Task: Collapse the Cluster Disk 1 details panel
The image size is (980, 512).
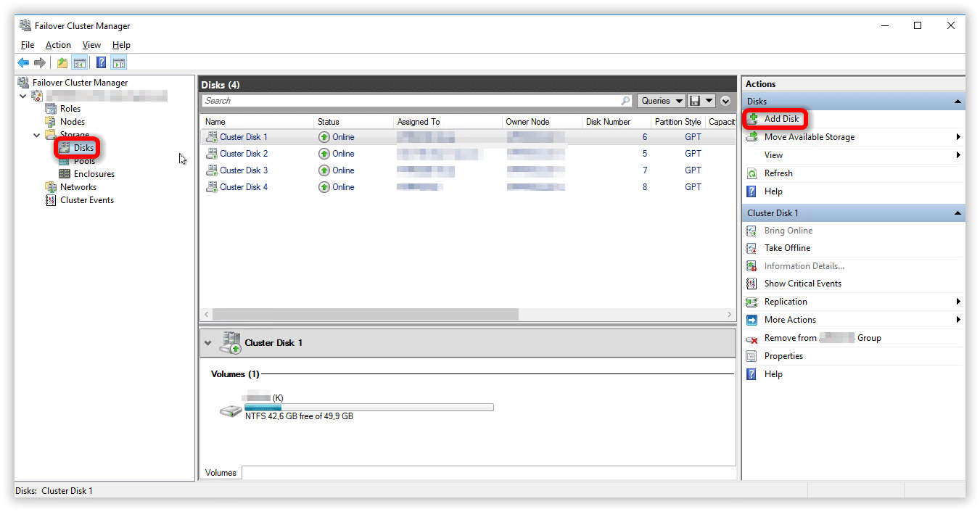Action: coord(208,343)
